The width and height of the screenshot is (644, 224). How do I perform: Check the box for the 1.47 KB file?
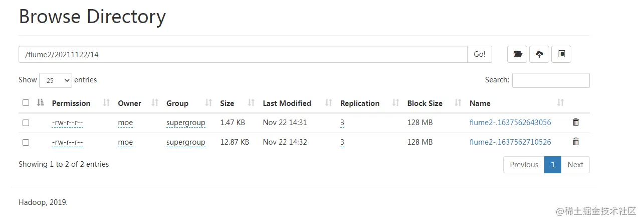[26, 123]
